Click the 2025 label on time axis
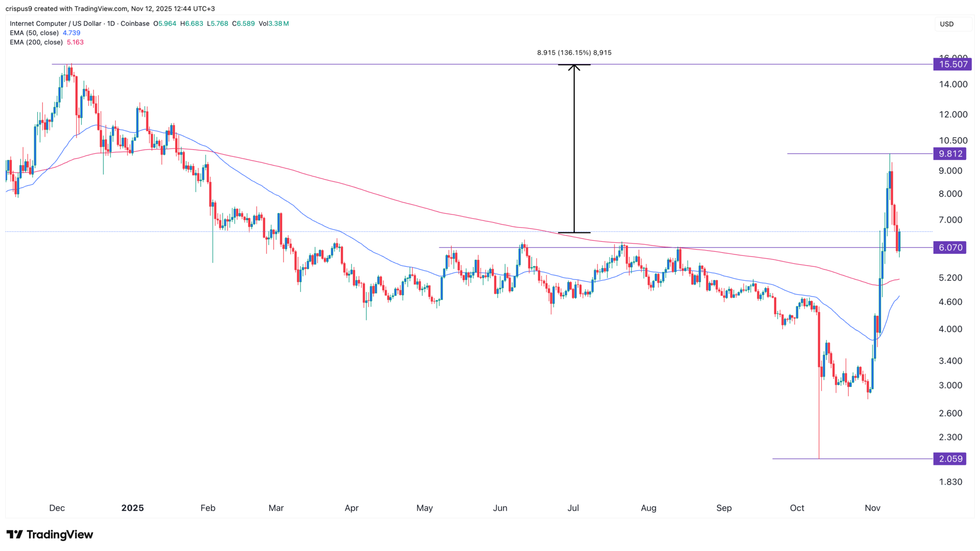Screen dimensions: 980x551 point(133,508)
